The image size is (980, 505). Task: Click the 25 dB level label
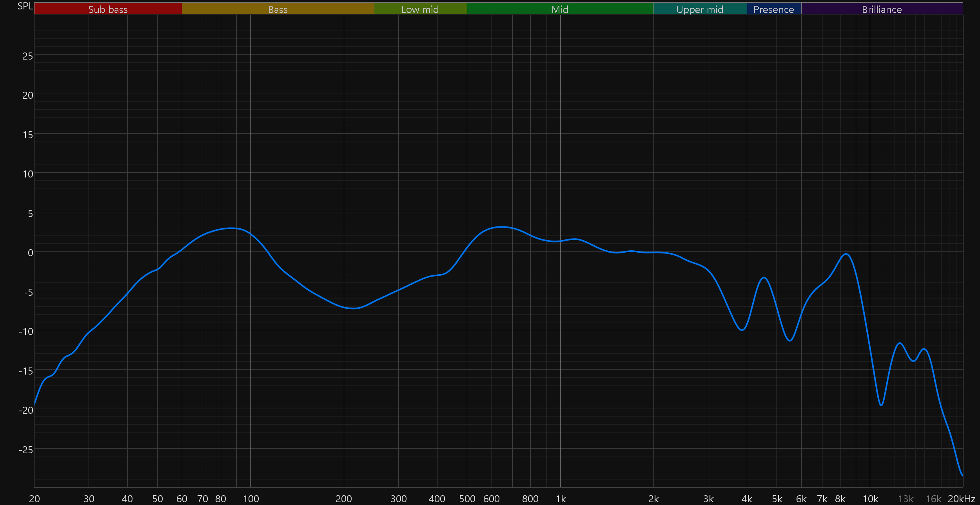tap(27, 56)
